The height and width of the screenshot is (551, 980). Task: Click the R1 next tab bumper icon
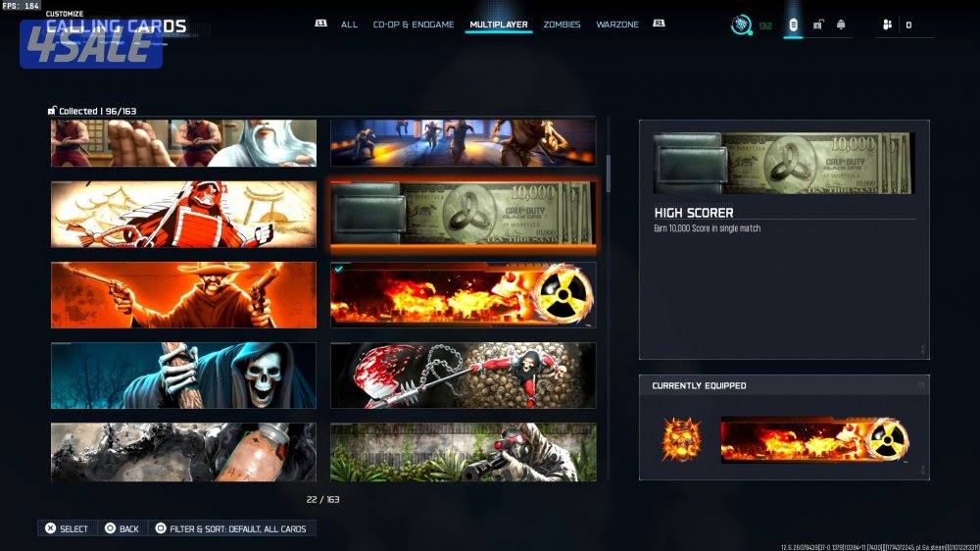coord(659,24)
